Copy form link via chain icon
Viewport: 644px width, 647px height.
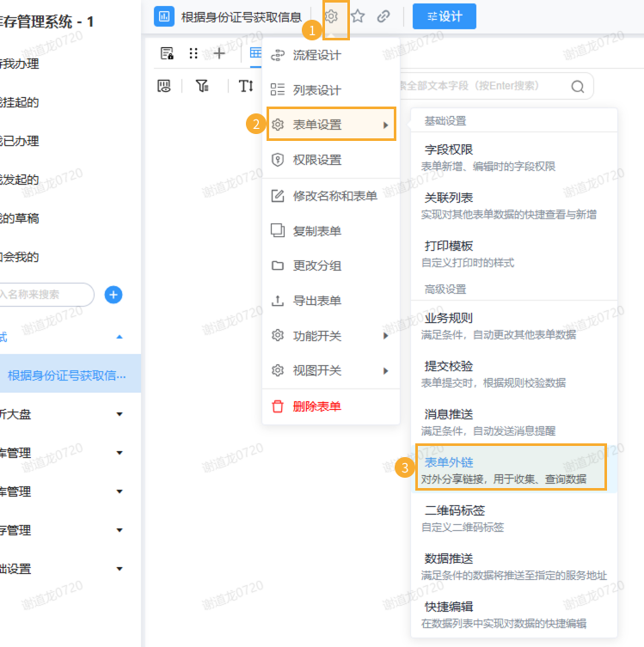[383, 16]
